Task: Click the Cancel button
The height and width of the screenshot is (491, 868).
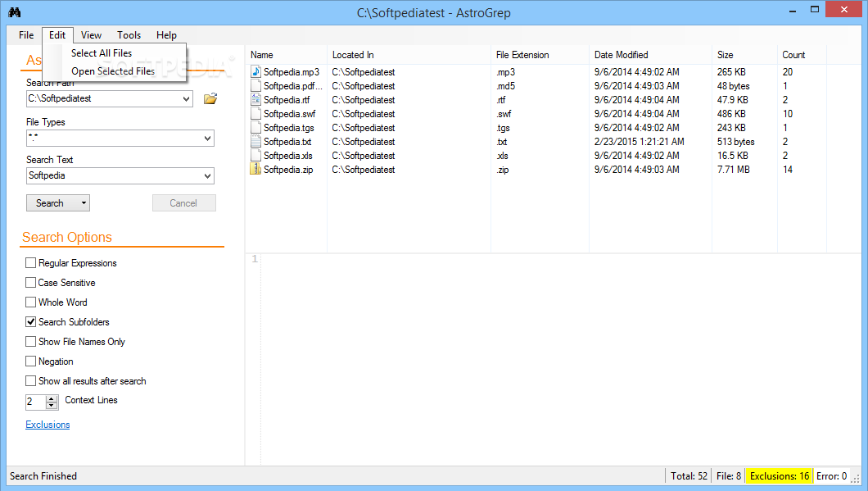Action: (183, 202)
